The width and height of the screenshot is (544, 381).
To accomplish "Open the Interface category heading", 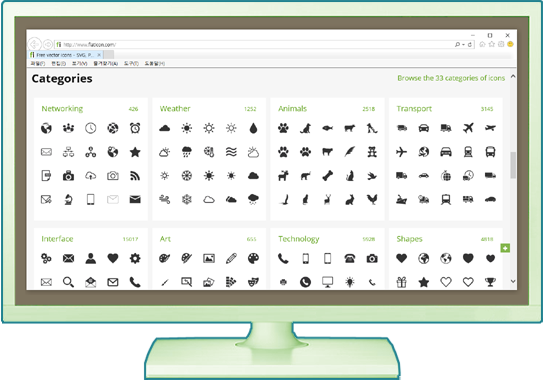I will pos(57,239).
